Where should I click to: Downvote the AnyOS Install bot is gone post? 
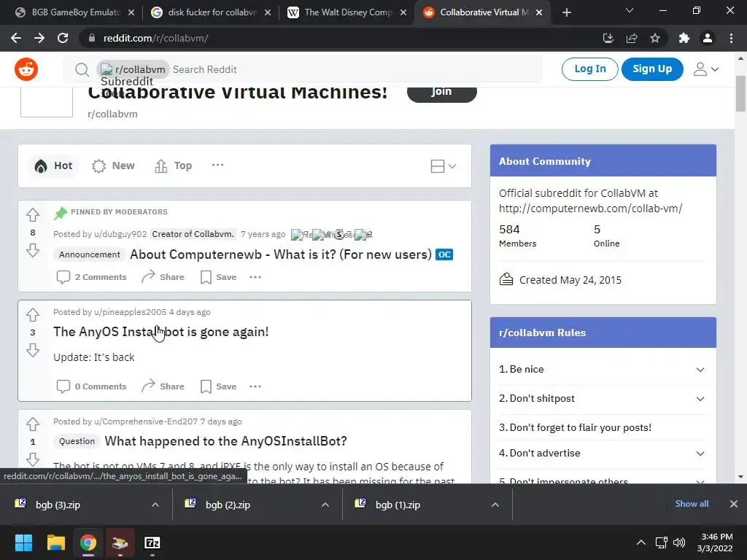point(32,350)
